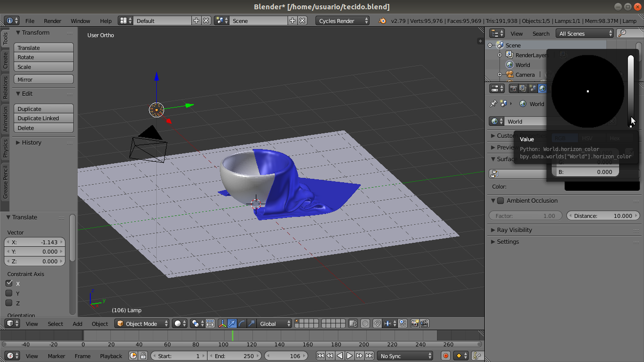Switch to the Create tool shelf tab
The image size is (644, 362).
pos(5,61)
